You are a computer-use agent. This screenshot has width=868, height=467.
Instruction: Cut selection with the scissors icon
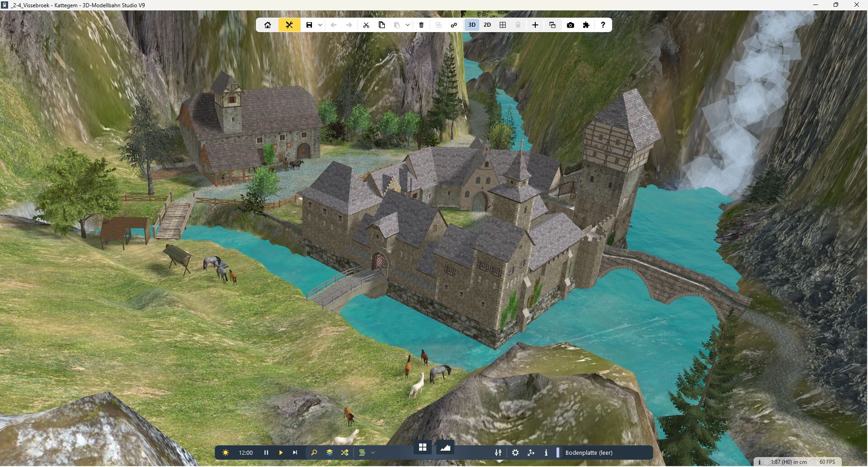tap(366, 25)
